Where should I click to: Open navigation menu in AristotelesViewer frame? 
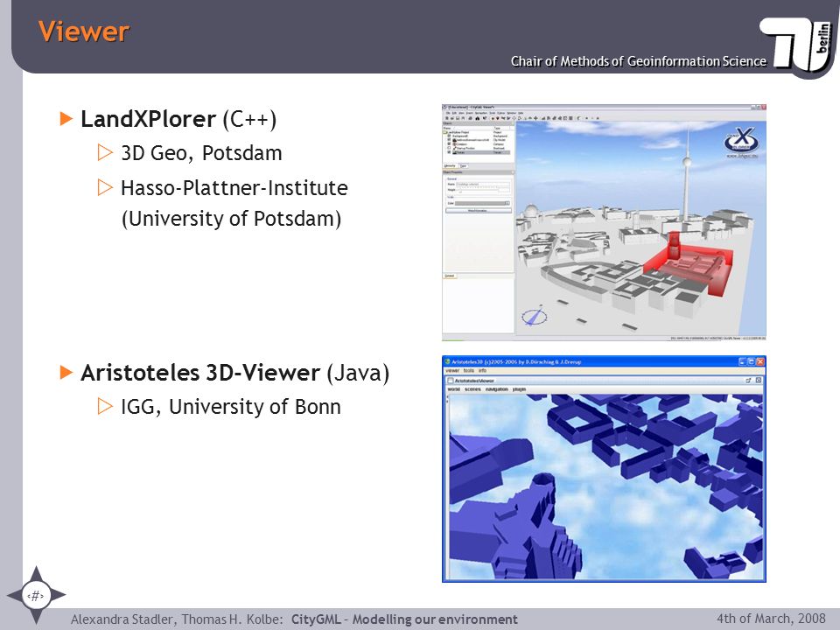[x=497, y=388]
